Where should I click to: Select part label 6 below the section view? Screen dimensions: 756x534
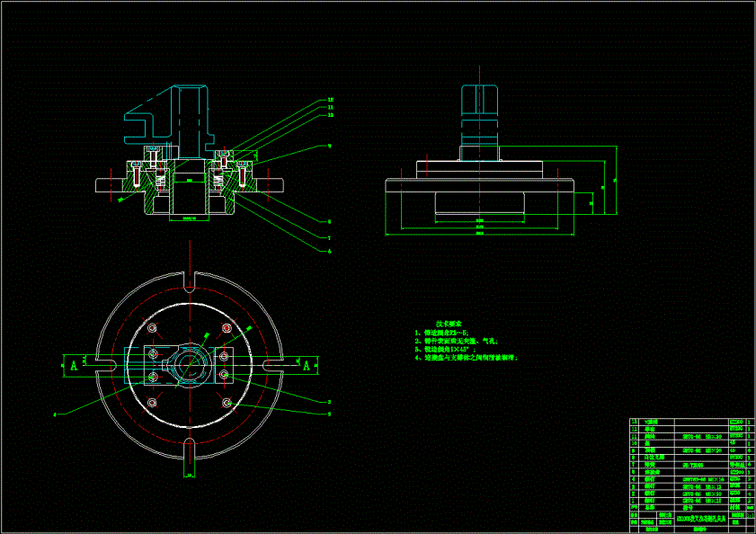330,251
